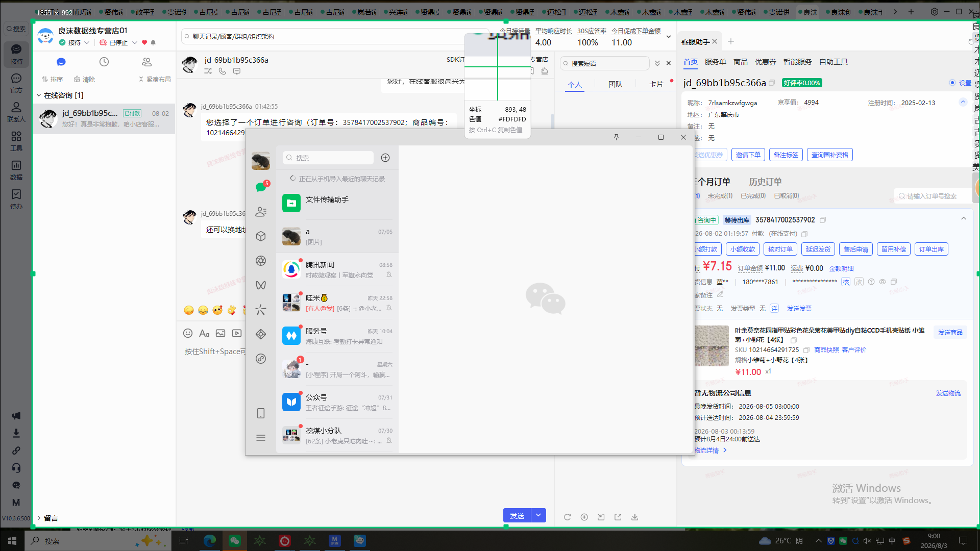Image resolution: width=980 pixels, height=551 pixels.
Task: Click the image upload icon in chat toolbar
Action: (220, 333)
